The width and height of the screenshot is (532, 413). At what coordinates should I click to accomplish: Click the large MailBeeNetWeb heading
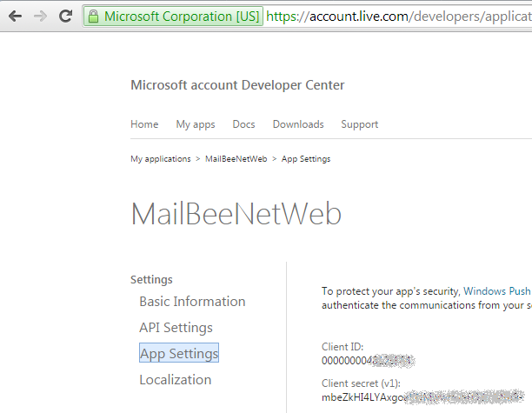236,214
